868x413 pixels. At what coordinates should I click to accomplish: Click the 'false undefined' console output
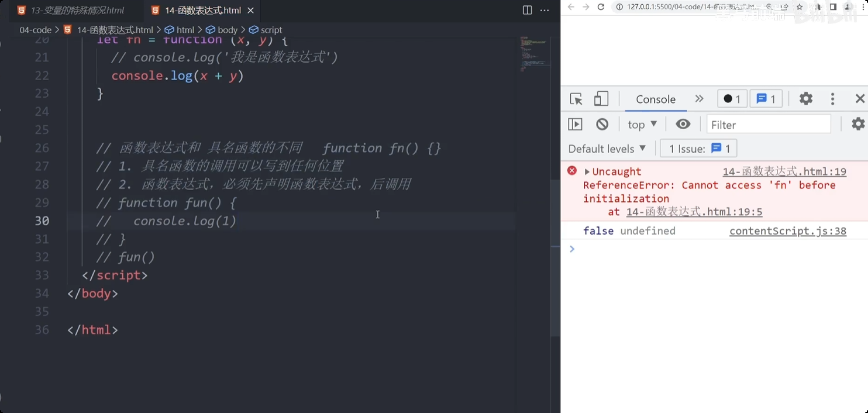click(x=629, y=231)
